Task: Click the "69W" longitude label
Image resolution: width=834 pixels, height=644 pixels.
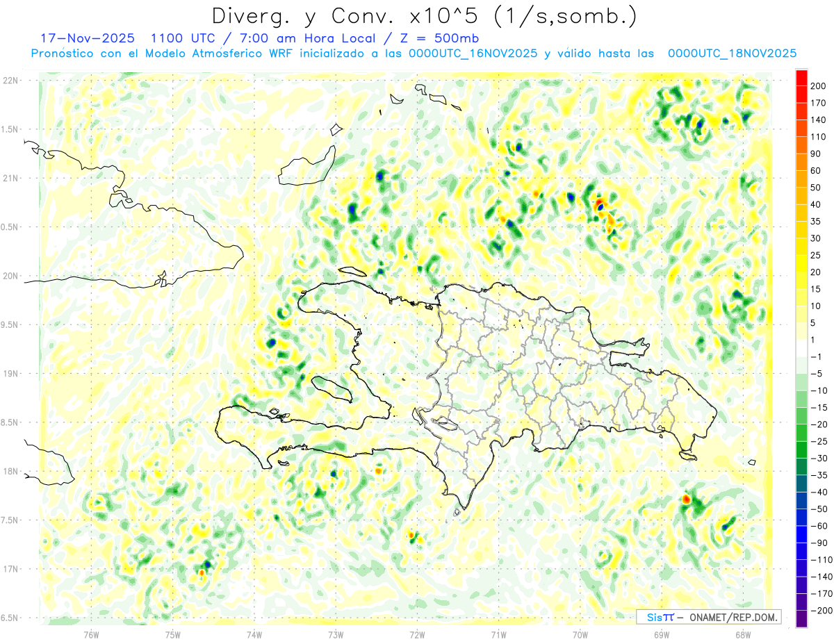Action: [662, 634]
